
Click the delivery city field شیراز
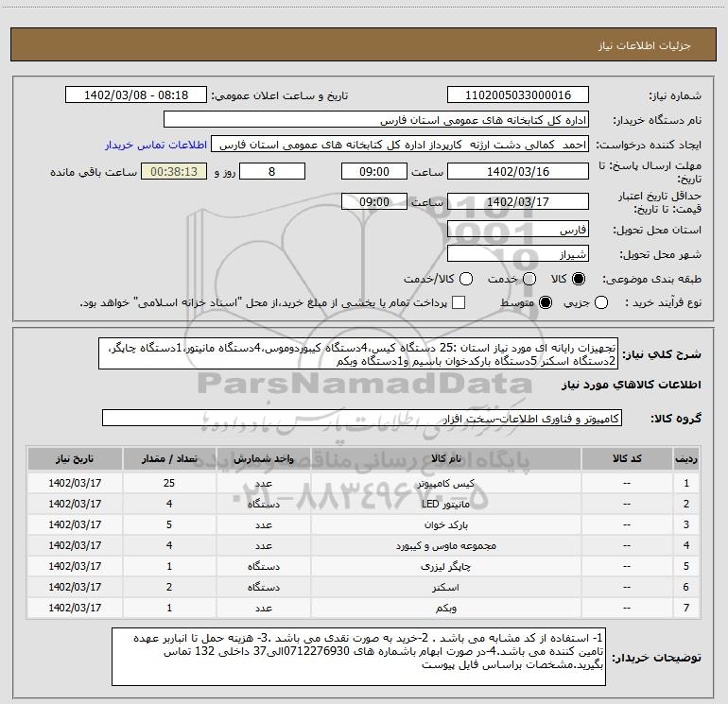(x=518, y=254)
